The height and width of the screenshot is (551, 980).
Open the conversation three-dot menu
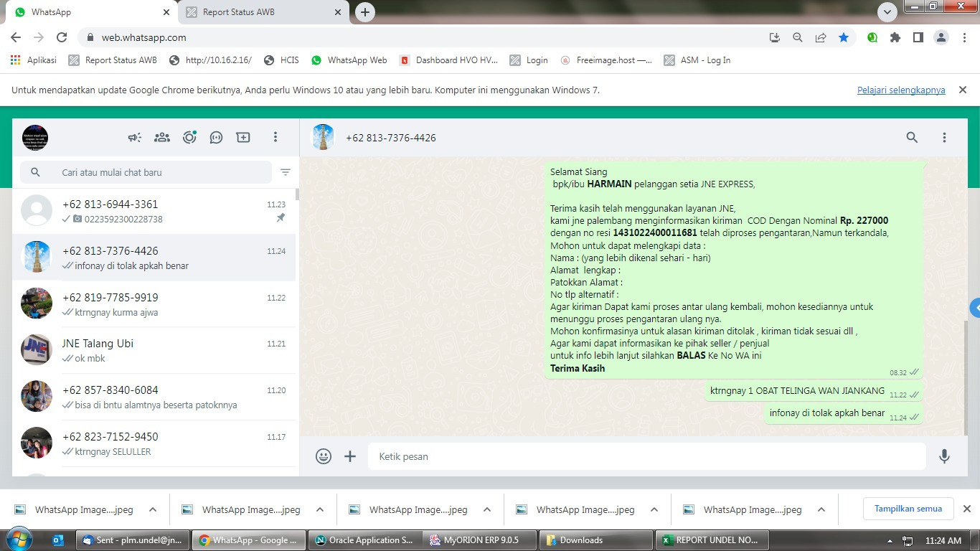pos(944,137)
